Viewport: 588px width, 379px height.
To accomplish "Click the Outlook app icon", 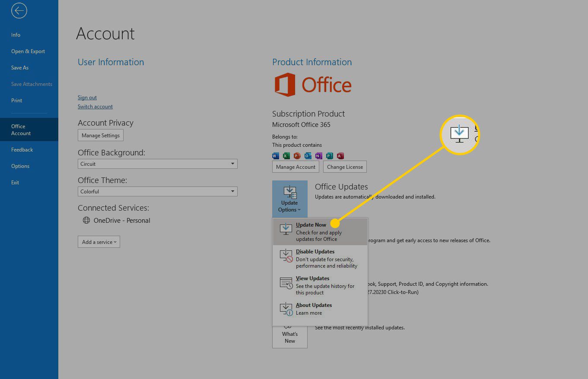I will click(x=308, y=156).
